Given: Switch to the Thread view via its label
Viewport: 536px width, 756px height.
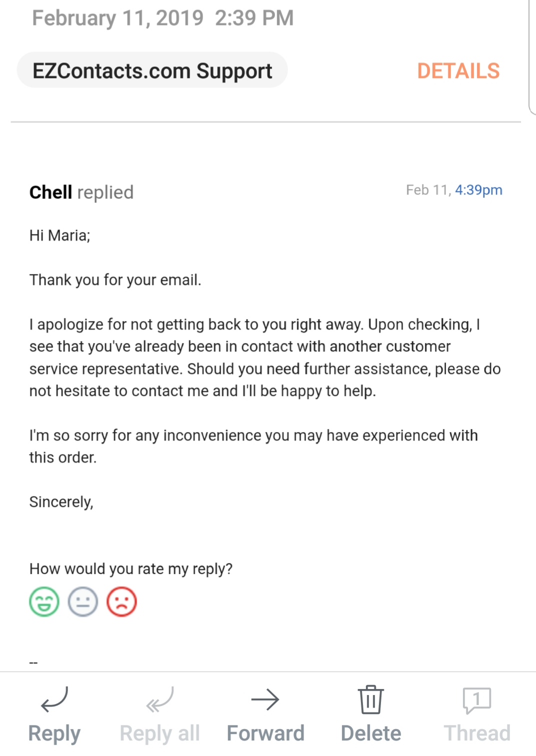Looking at the screenshot, I should pyautogui.click(x=475, y=732).
